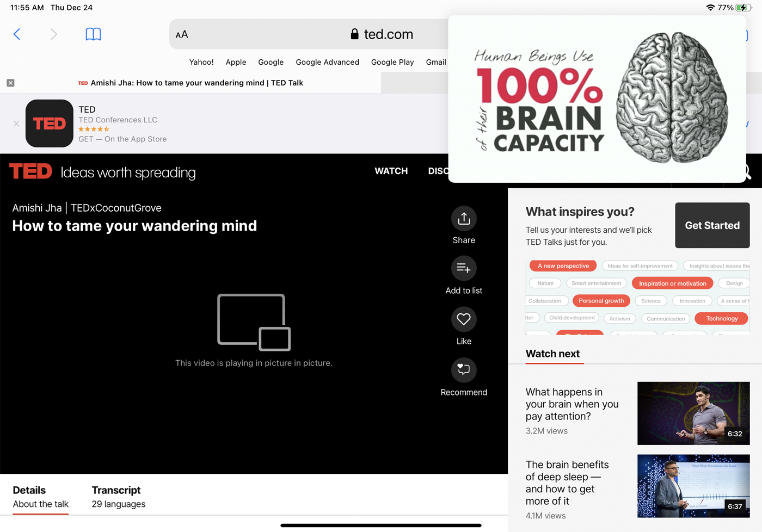Select the Watch next tab
762x532 pixels.
[x=552, y=354]
